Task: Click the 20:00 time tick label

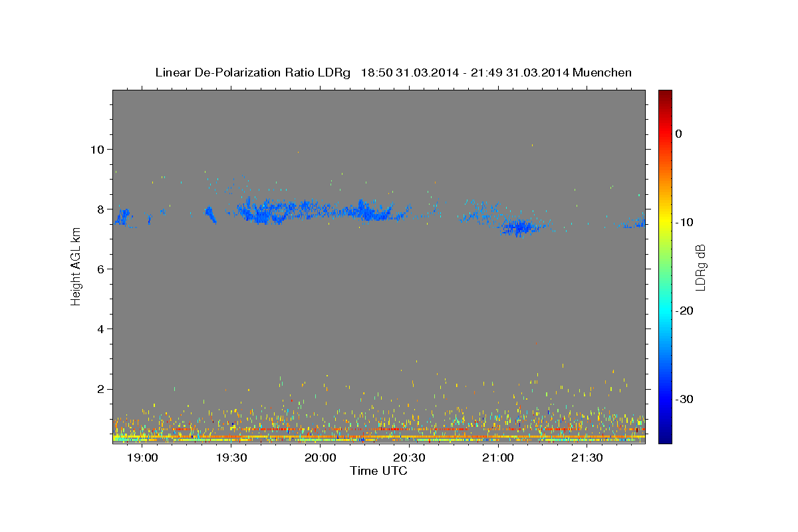Action: [x=320, y=458]
